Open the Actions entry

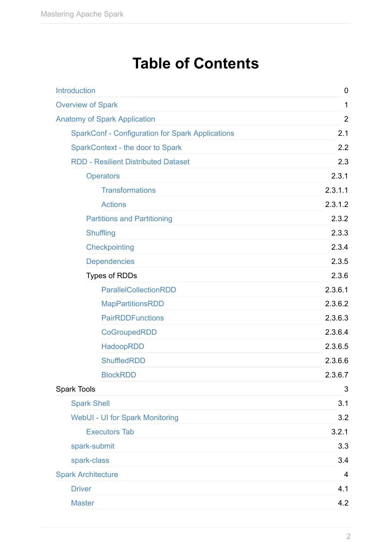[113, 205]
